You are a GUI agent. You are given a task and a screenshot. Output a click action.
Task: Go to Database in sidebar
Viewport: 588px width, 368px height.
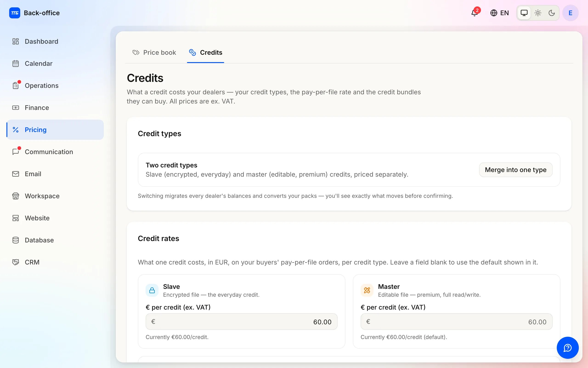55,240
